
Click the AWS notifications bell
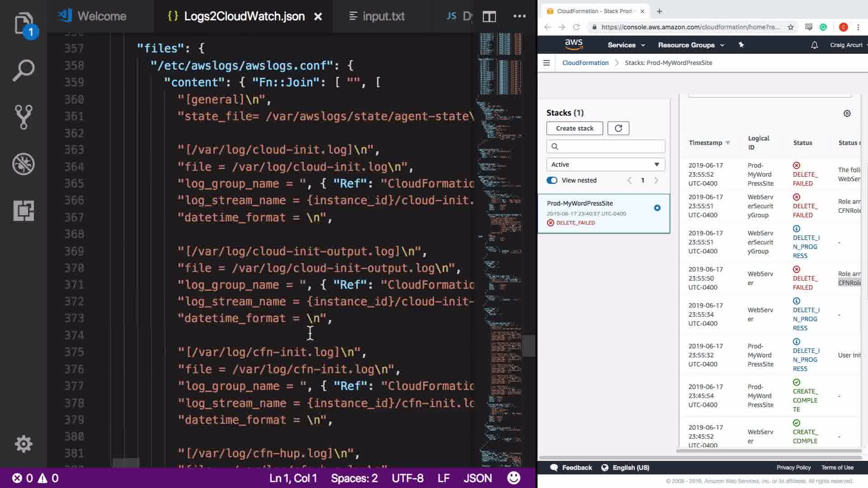(x=814, y=45)
